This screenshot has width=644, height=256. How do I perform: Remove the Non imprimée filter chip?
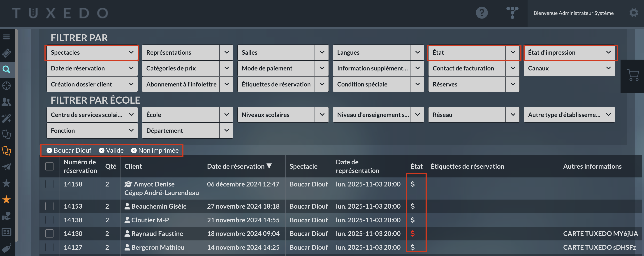134,151
